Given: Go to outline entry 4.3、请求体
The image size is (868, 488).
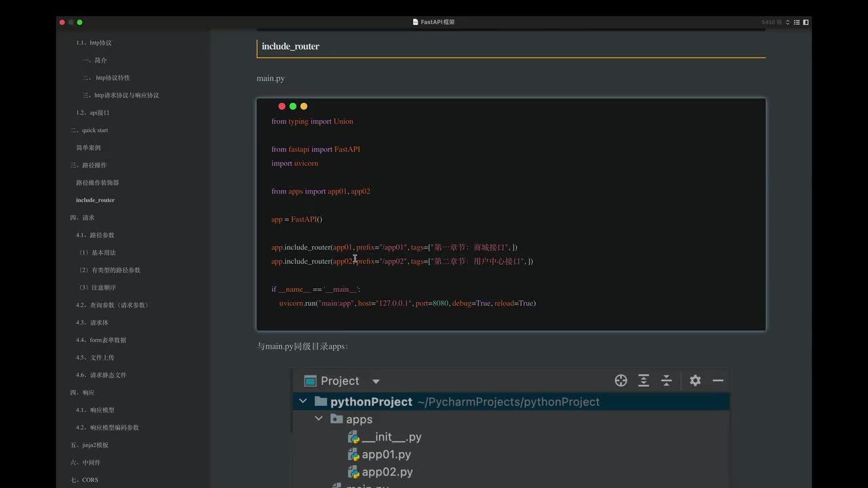Looking at the screenshot, I should 92,323.
